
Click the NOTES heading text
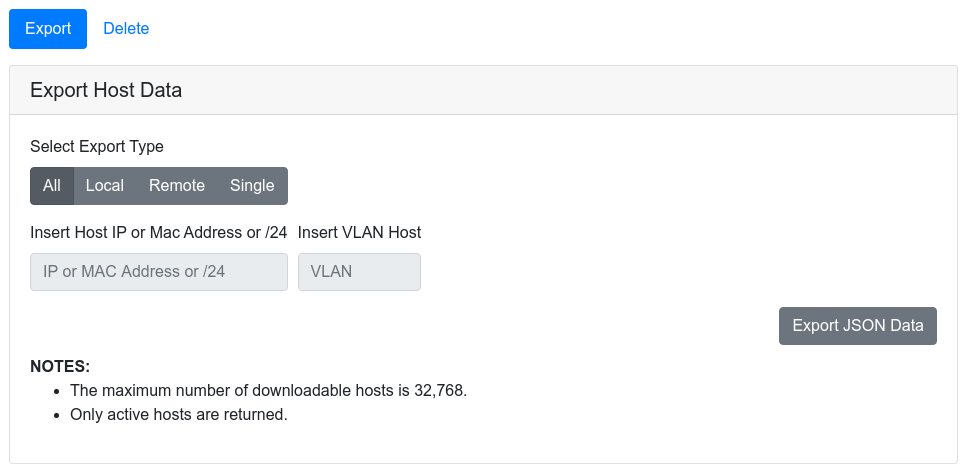point(60,366)
